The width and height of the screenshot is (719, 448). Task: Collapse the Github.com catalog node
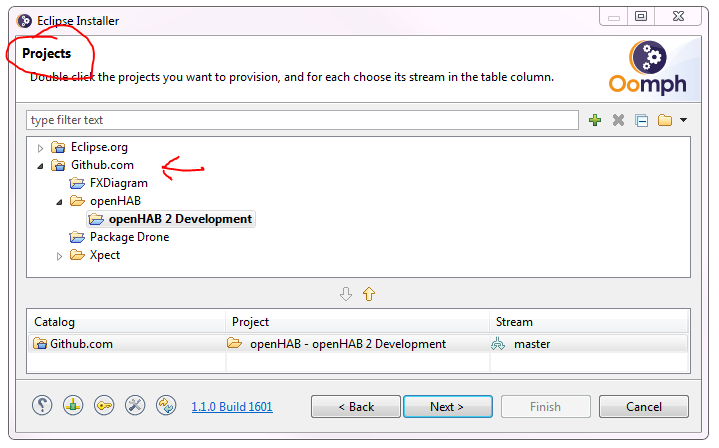(40, 166)
